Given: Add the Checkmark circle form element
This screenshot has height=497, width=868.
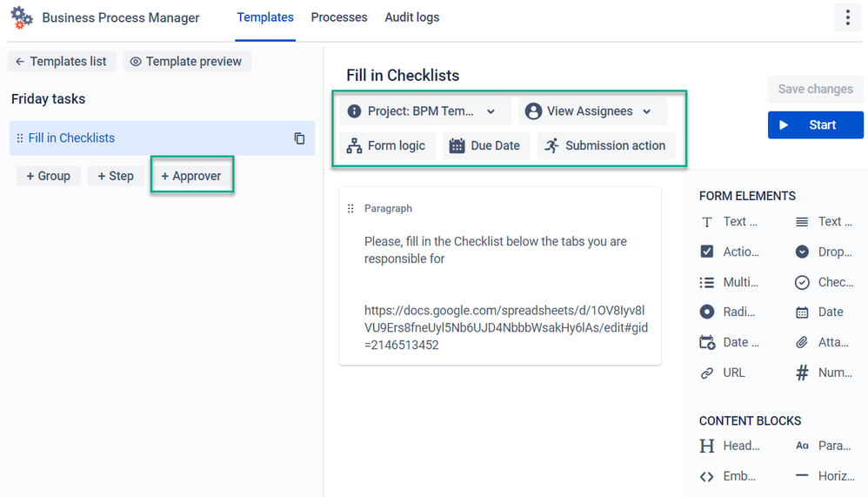Looking at the screenshot, I should click(825, 283).
